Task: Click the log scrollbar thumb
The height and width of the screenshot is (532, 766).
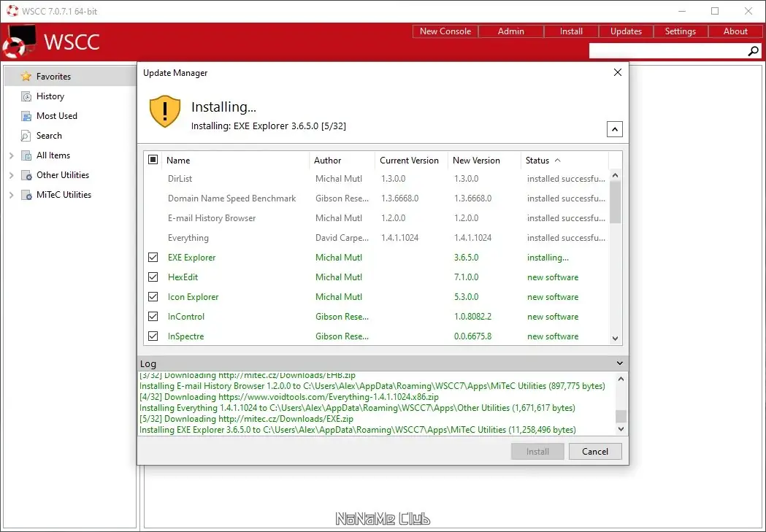Action: [621, 416]
